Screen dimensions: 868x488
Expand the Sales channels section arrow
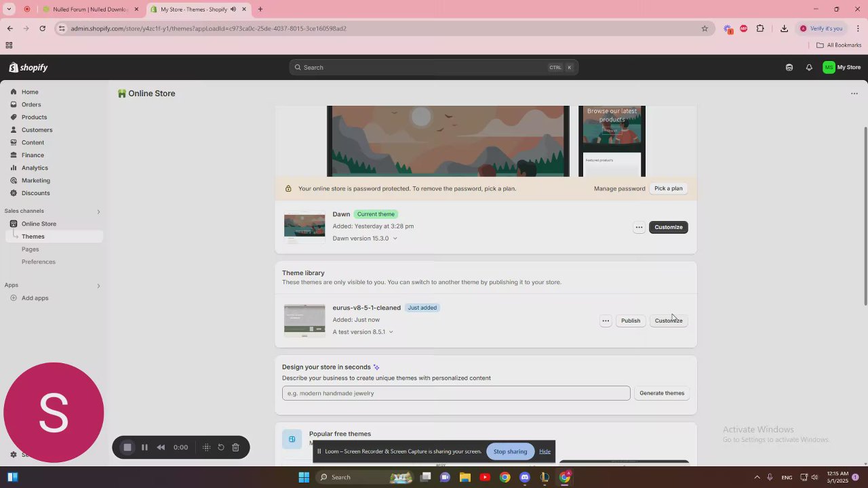pos(98,211)
